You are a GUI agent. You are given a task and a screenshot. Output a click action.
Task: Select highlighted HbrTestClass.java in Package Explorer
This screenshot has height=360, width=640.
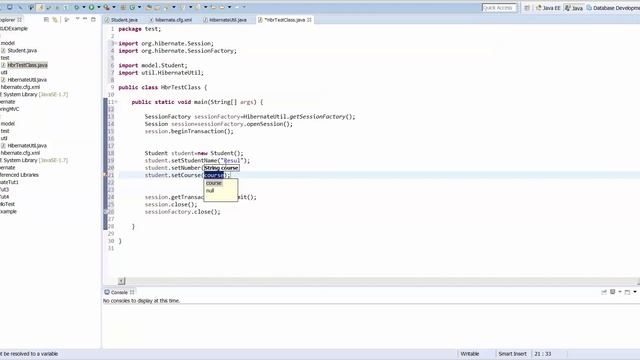tap(27, 65)
